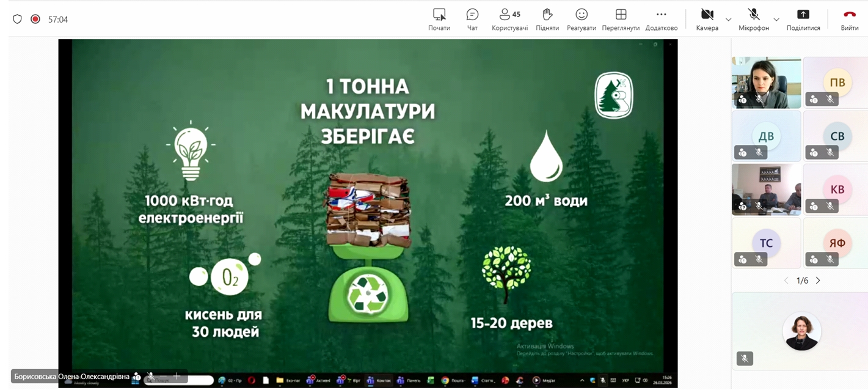Expand the microphone options dropdown arrow
The image size is (868, 390).
pyautogui.click(x=776, y=20)
